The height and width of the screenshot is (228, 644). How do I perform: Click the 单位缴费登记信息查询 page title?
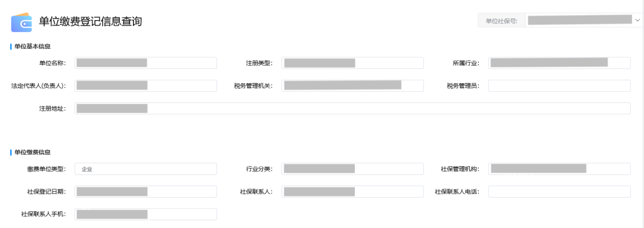coord(91,21)
